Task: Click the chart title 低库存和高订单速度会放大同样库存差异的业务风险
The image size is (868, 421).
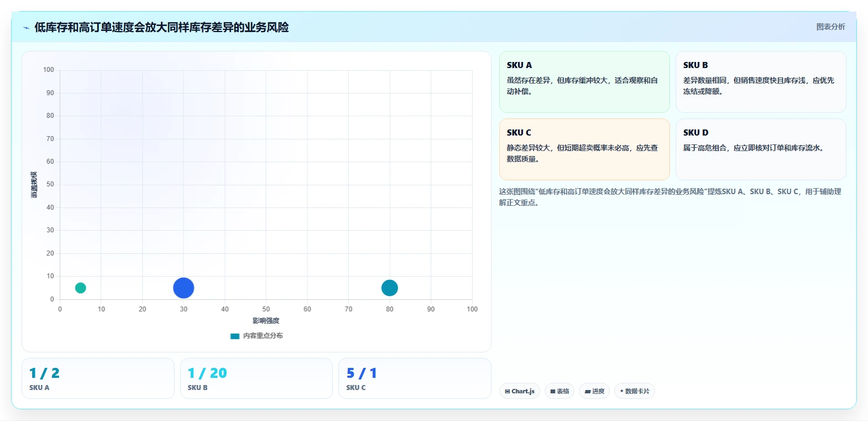Action: [x=161, y=27]
